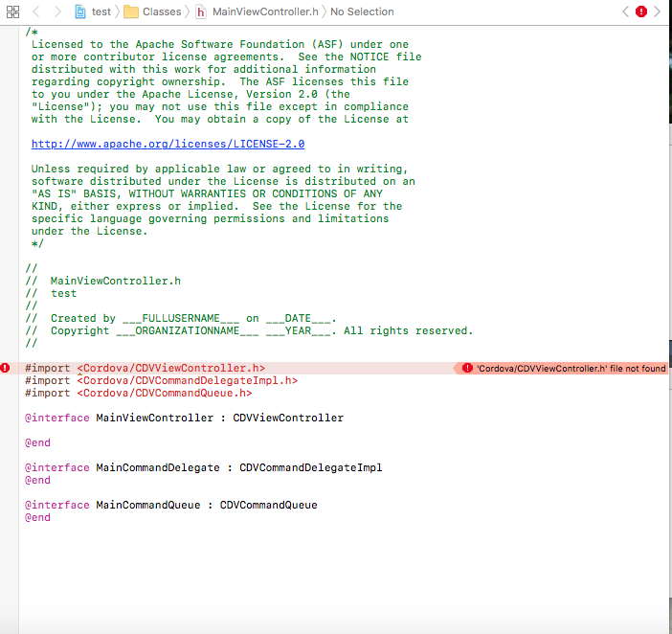Open the No Selection symbol menu
The height and width of the screenshot is (634, 672).
click(x=362, y=11)
